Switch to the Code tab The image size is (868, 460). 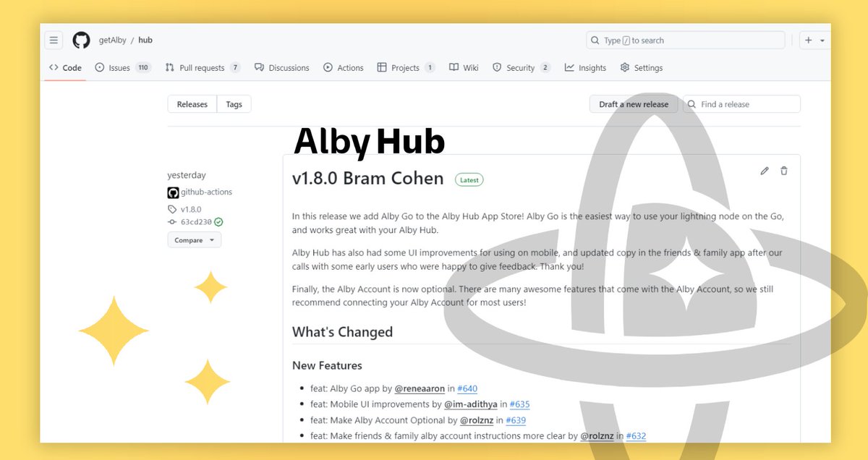pos(65,68)
